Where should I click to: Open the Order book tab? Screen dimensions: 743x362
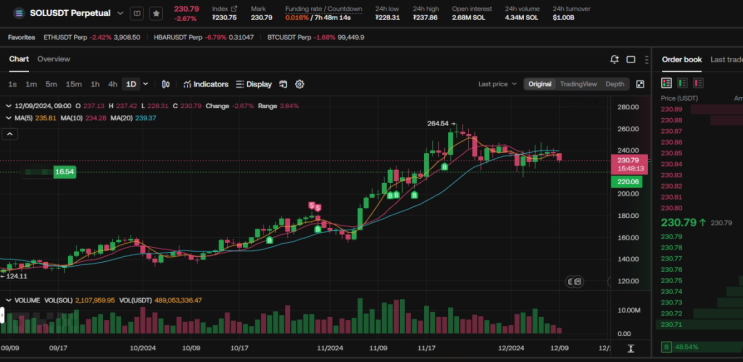point(682,60)
